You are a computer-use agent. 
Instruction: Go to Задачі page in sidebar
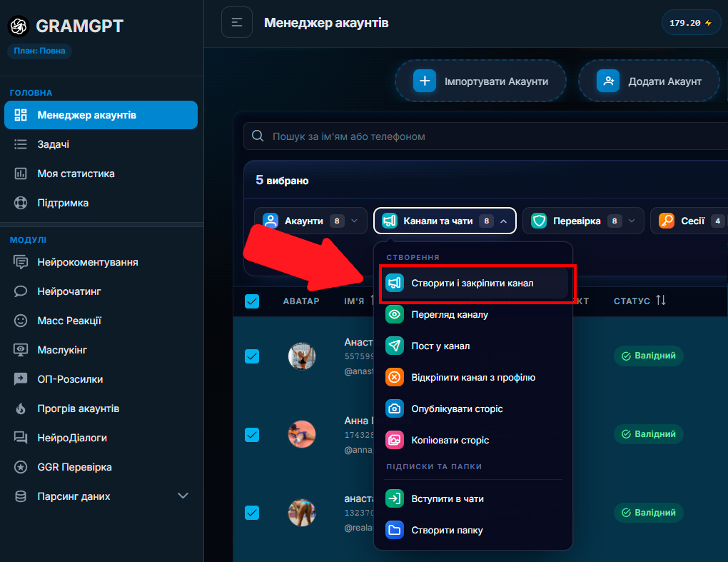(x=101, y=144)
